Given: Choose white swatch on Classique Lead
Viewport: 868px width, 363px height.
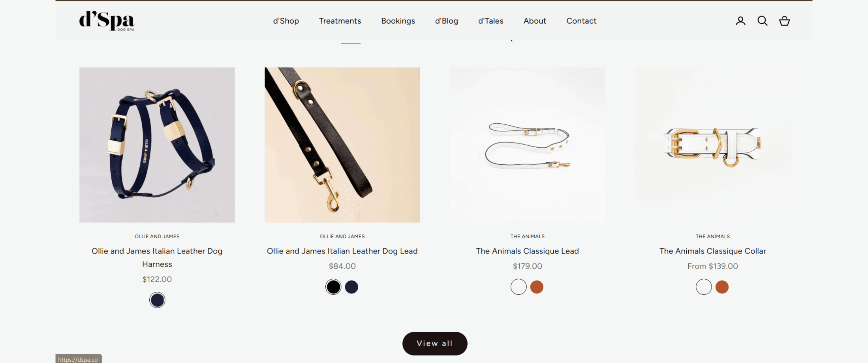Looking at the screenshot, I should tap(518, 287).
